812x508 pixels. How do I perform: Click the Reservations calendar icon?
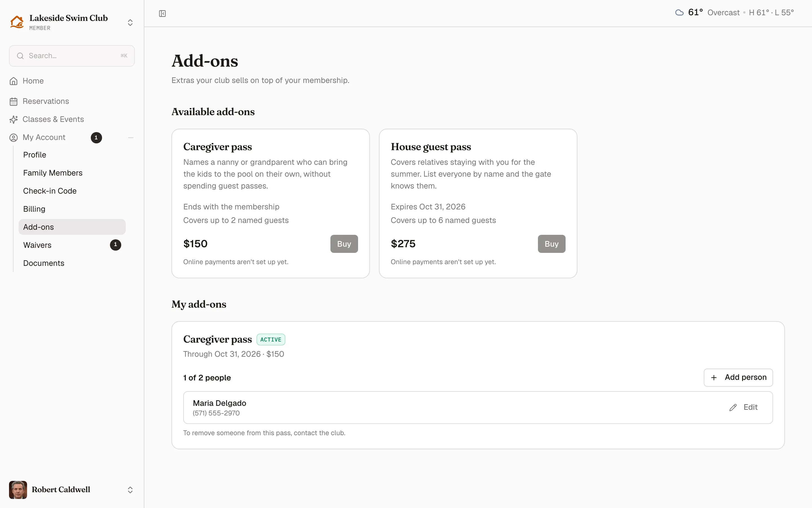(14, 102)
